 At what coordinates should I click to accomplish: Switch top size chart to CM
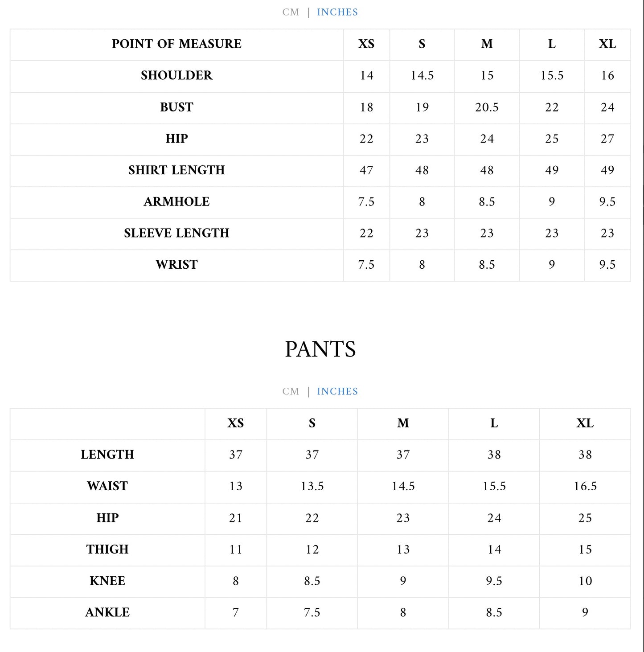click(291, 12)
